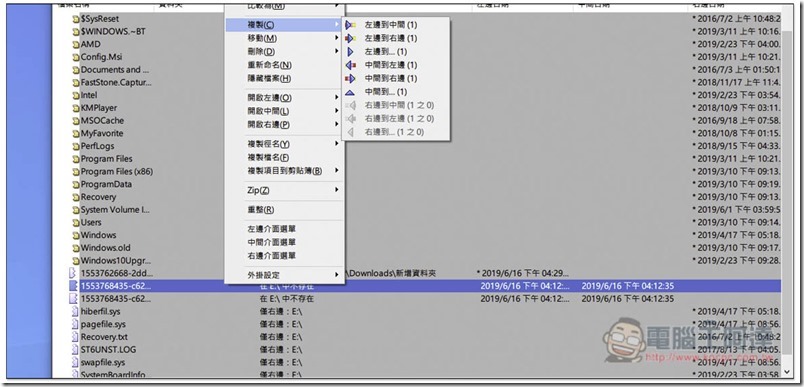Viewport: 804px width, 387px height.
Task: Open the 開啟中間(L) submenu arrow
Action: pyautogui.click(x=337, y=111)
